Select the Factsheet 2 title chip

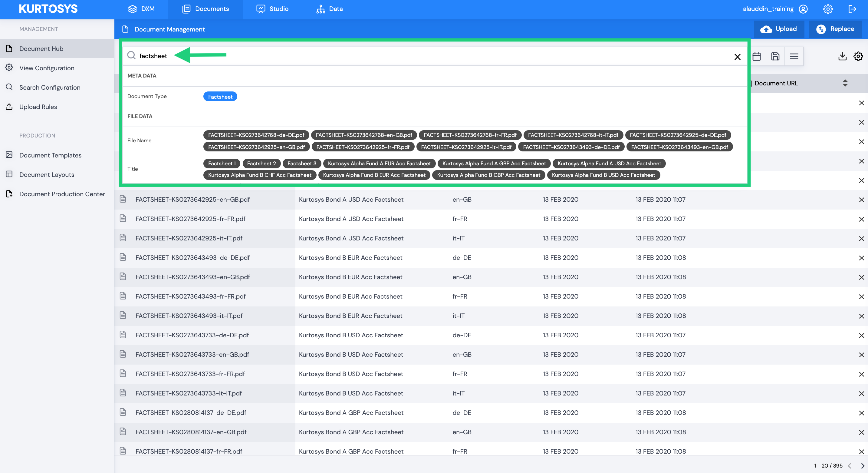[x=261, y=164]
